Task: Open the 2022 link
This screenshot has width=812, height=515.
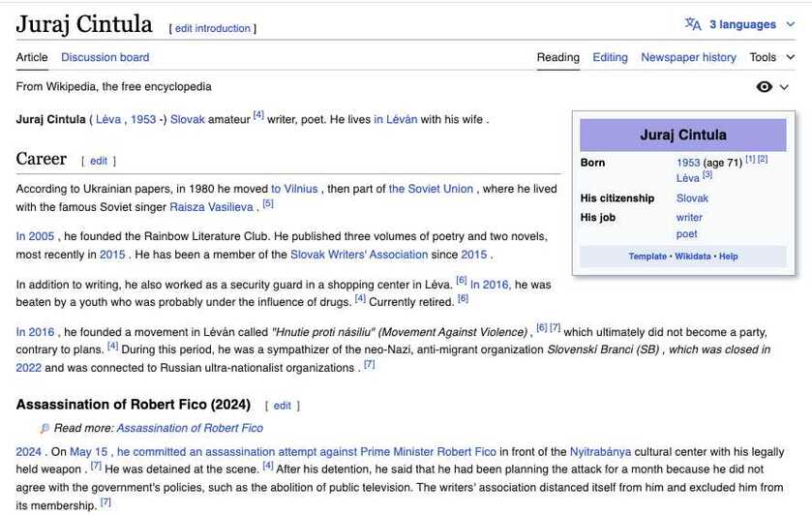Action: pyautogui.click(x=28, y=368)
